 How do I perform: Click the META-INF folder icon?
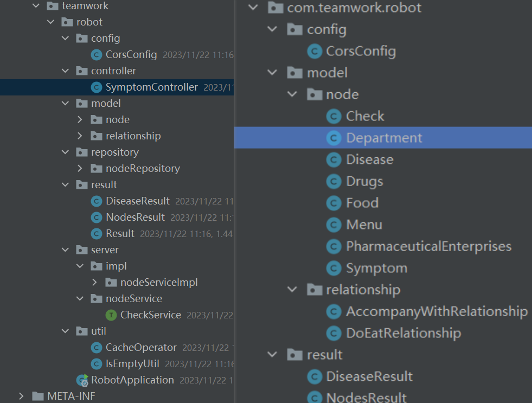38,396
